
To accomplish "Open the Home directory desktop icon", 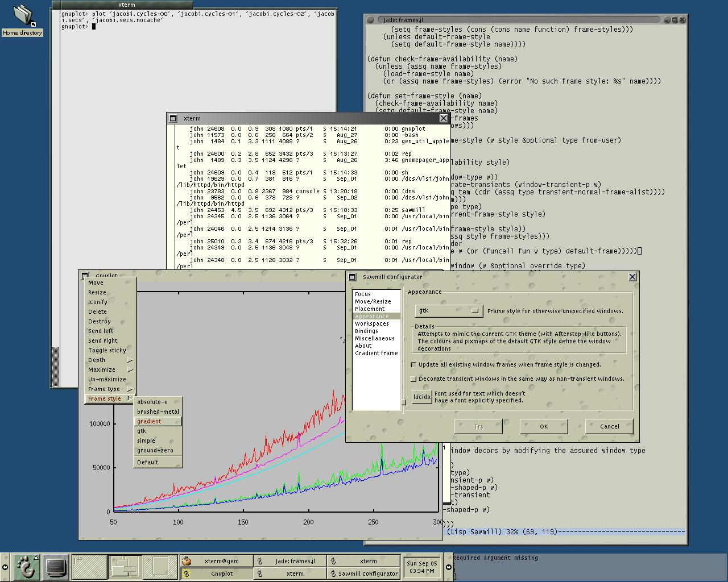I will tap(23, 20).
